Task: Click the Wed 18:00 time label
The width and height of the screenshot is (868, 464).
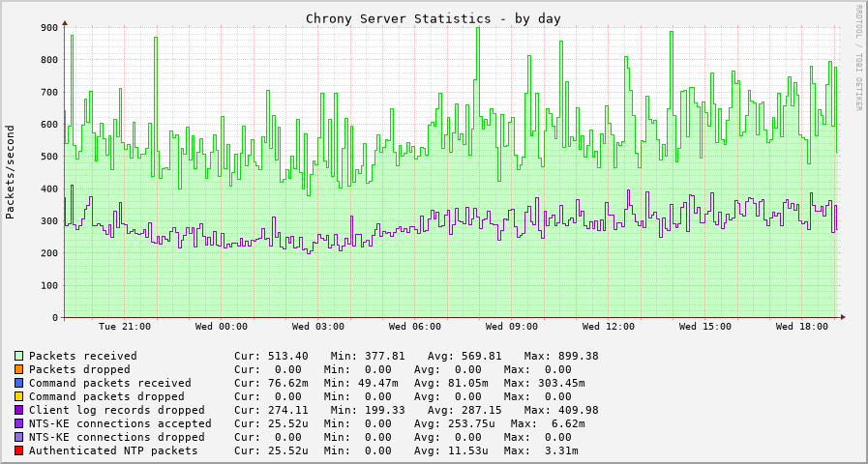Action: point(802,327)
